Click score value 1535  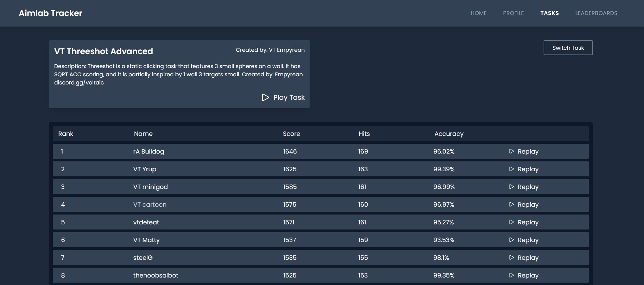point(290,257)
